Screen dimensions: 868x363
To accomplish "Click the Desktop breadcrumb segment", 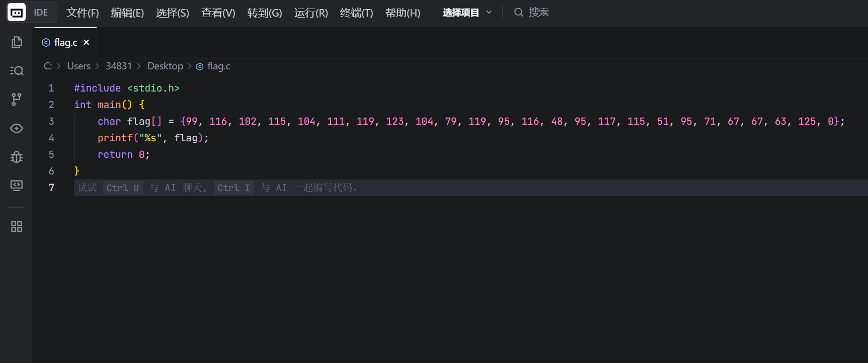I will click(x=165, y=66).
